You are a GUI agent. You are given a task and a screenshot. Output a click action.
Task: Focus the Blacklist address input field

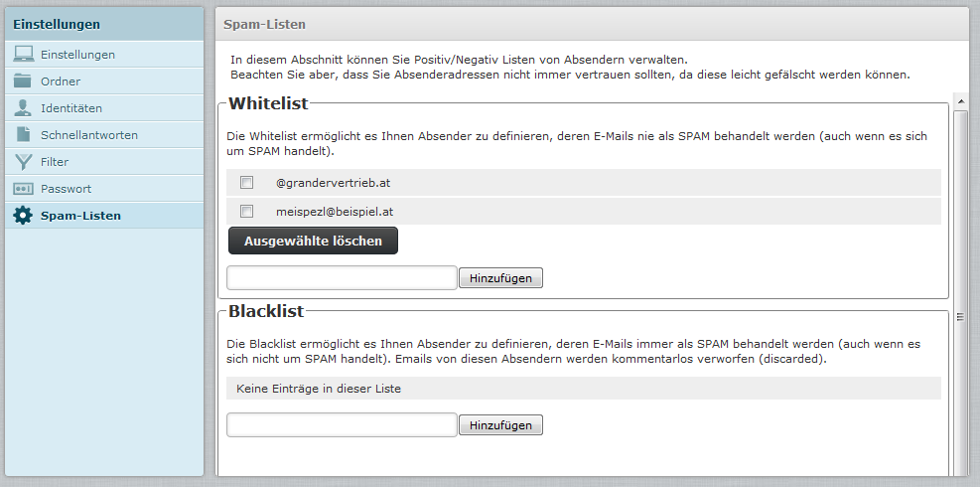(342, 425)
